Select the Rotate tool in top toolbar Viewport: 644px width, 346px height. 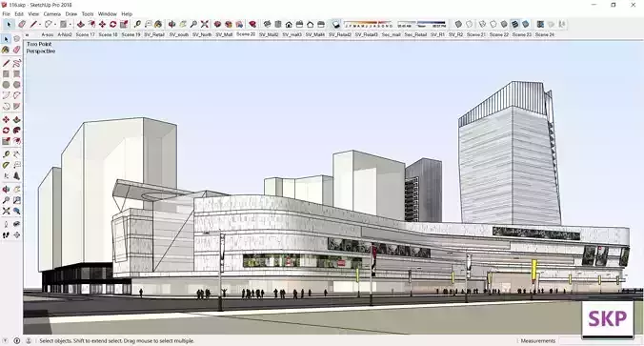113,24
